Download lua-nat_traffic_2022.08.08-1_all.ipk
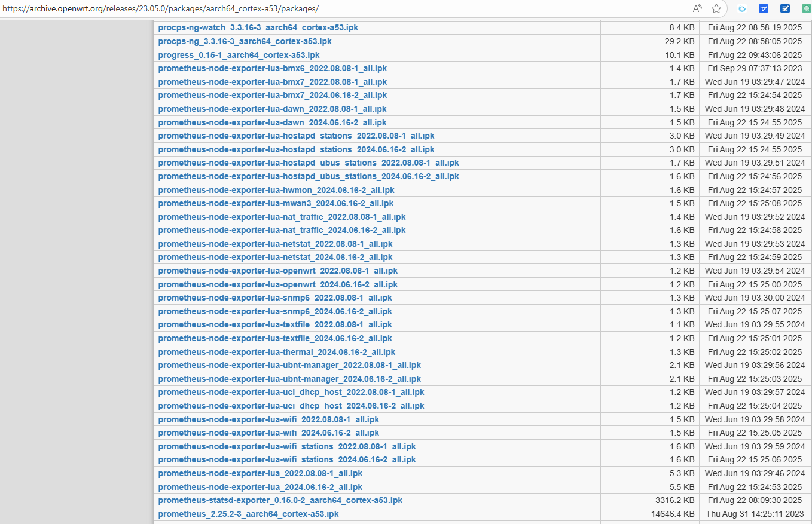The image size is (812, 524). click(x=282, y=217)
